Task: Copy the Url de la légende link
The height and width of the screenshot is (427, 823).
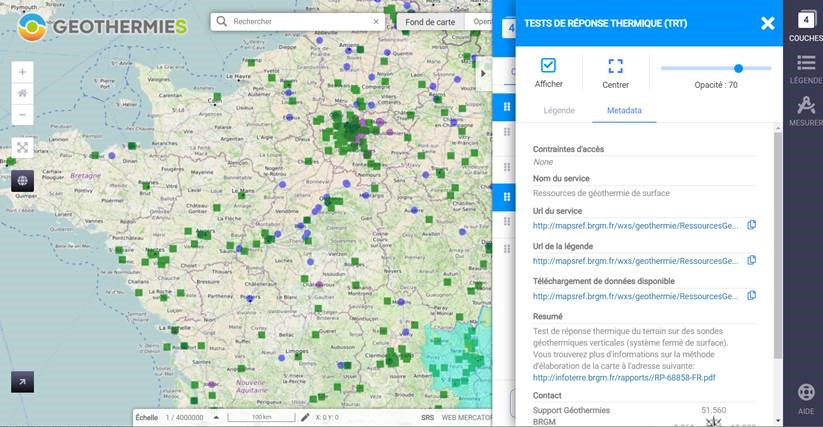Action: pyautogui.click(x=752, y=260)
